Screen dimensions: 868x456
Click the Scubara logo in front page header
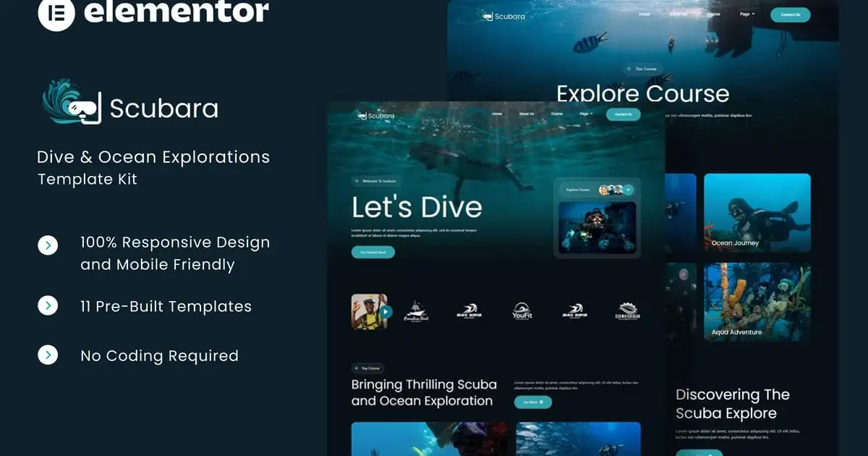coord(376,115)
